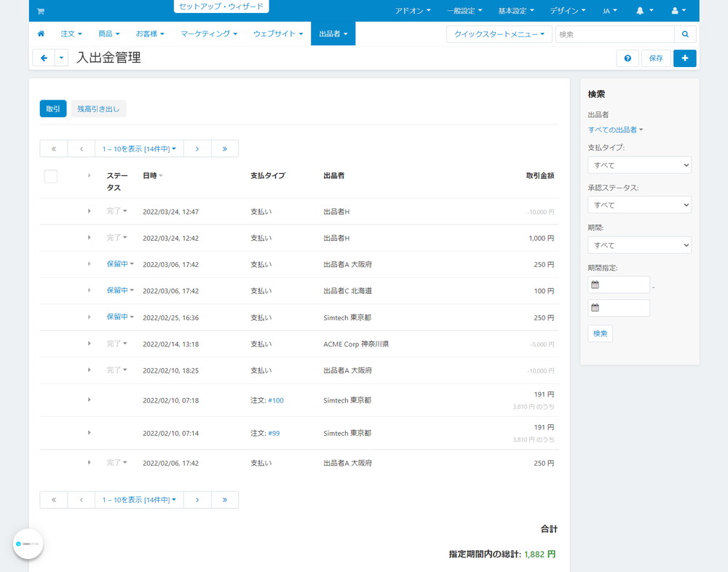Open the 支払タイプ select box

click(x=639, y=164)
